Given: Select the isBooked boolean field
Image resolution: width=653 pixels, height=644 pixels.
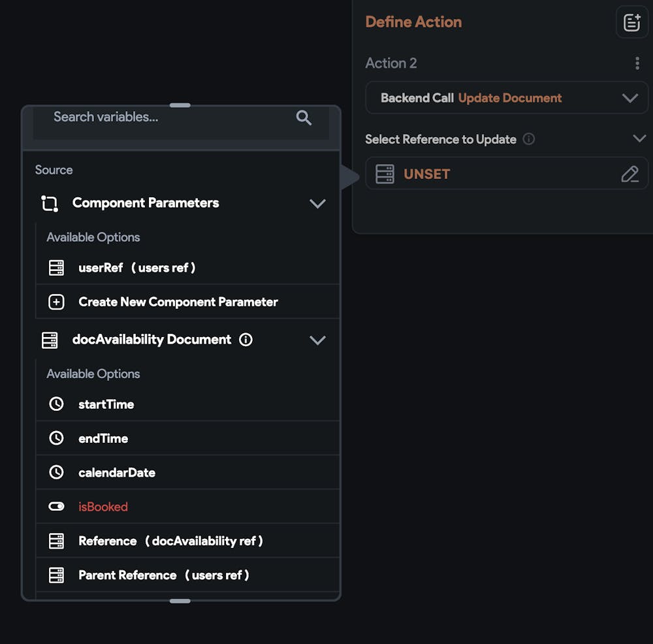Looking at the screenshot, I should (x=103, y=507).
